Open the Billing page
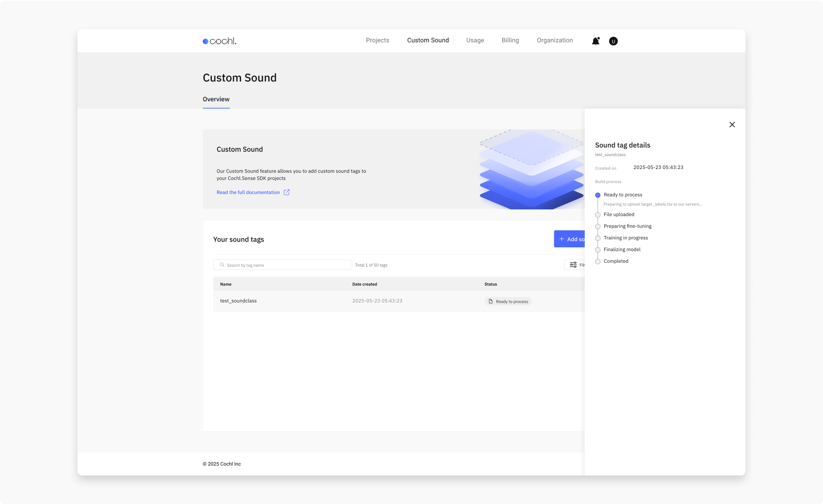Screen dimensions: 823x504 [x=510, y=40]
